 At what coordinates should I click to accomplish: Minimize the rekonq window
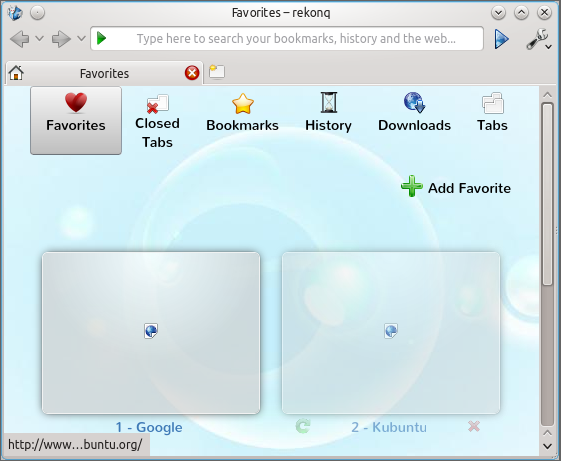[x=498, y=13]
